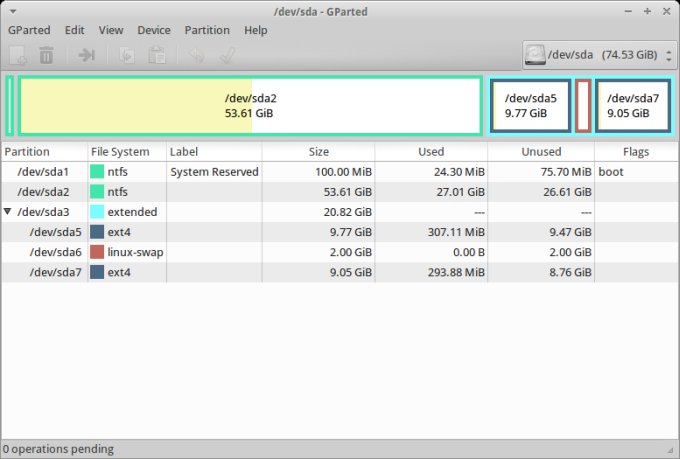Viewport: 680px width, 459px height.
Task: Open the Partition menu
Action: (207, 30)
